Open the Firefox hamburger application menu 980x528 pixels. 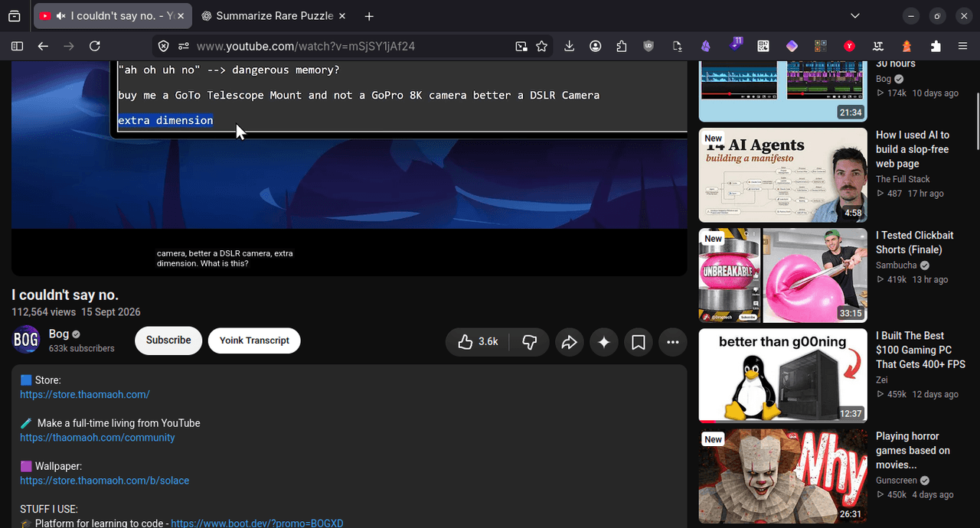pyautogui.click(x=963, y=46)
